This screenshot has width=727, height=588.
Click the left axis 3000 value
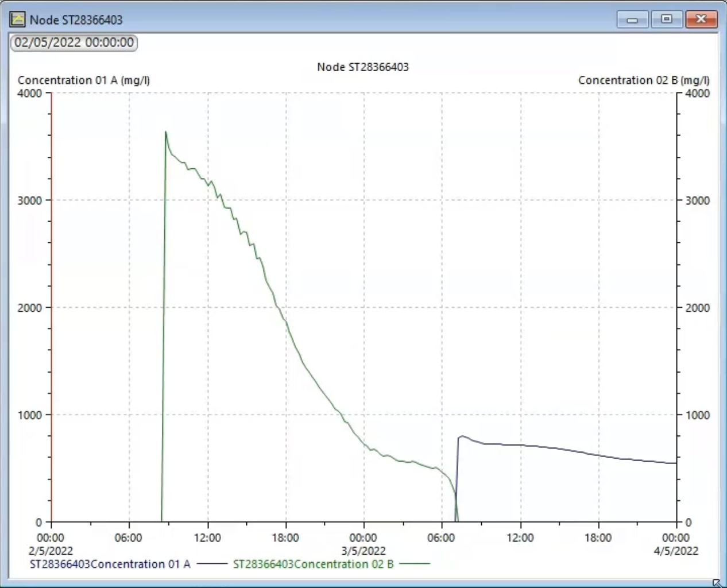(x=30, y=200)
